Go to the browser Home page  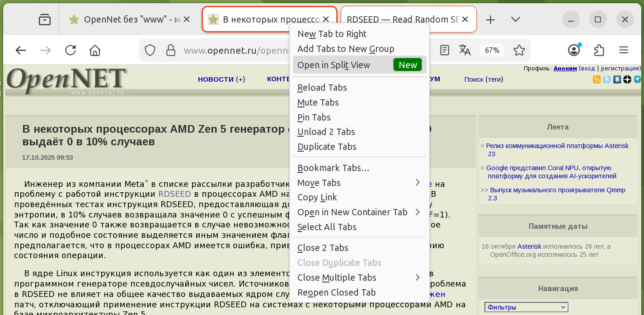(94, 50)
